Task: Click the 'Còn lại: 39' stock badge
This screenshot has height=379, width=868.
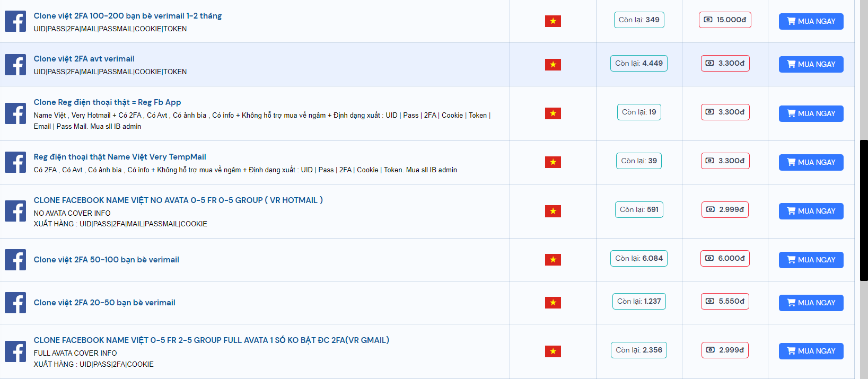Action: 639,161
